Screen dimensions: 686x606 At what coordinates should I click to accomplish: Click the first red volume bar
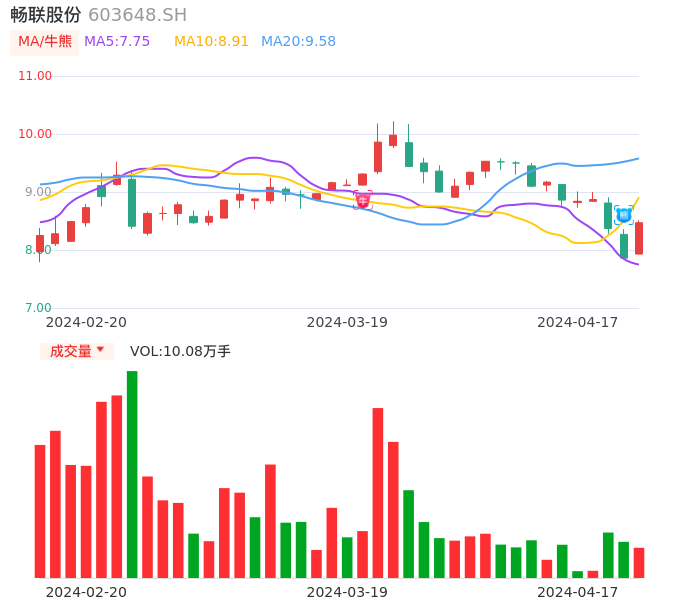click(40, 511)
